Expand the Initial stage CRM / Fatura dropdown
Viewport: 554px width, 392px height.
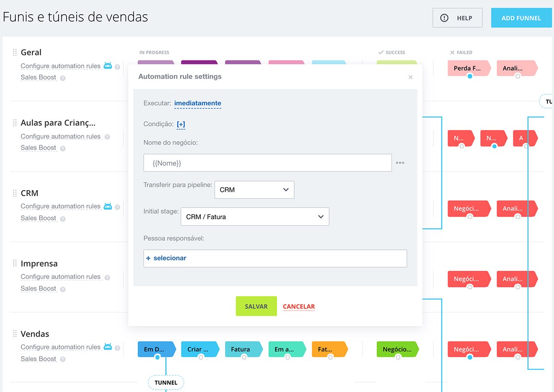(254, 217)
